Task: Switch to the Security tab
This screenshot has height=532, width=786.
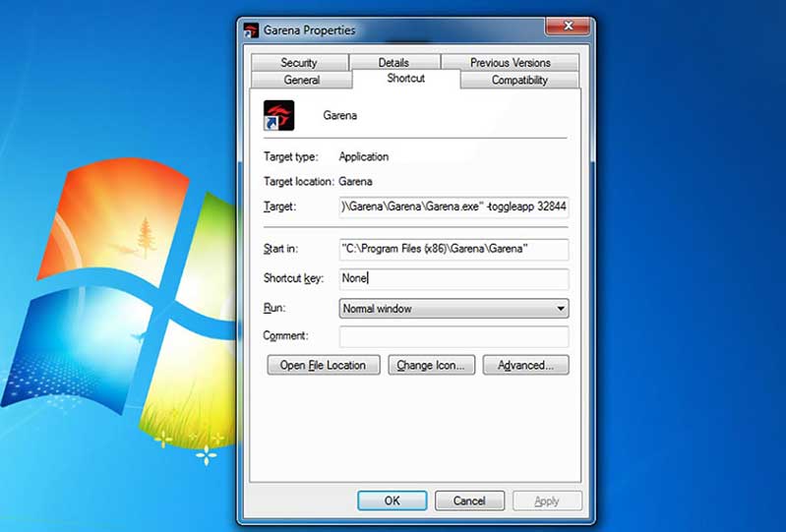Action: click(299, 63)
